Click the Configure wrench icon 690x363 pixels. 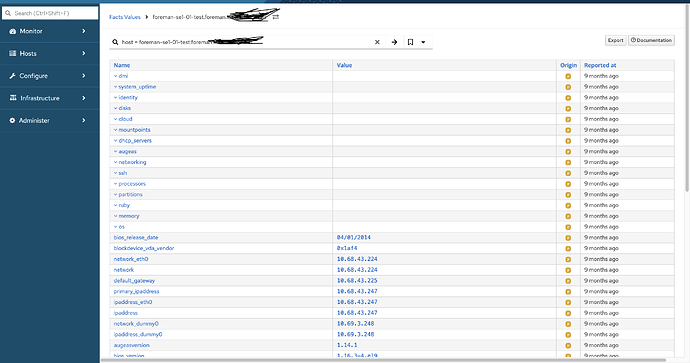pos(12,76)
